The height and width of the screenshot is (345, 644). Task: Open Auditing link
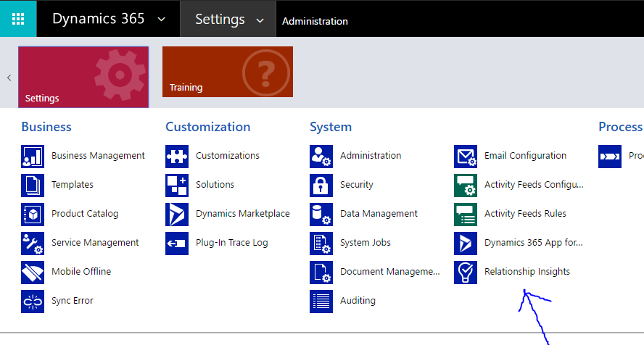click(358, 301)
